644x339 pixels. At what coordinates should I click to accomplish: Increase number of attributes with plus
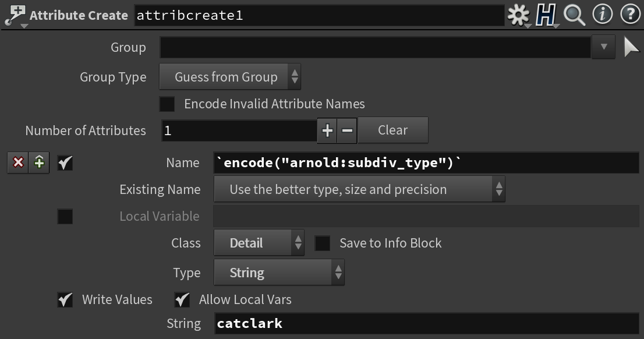click(327, 130)
